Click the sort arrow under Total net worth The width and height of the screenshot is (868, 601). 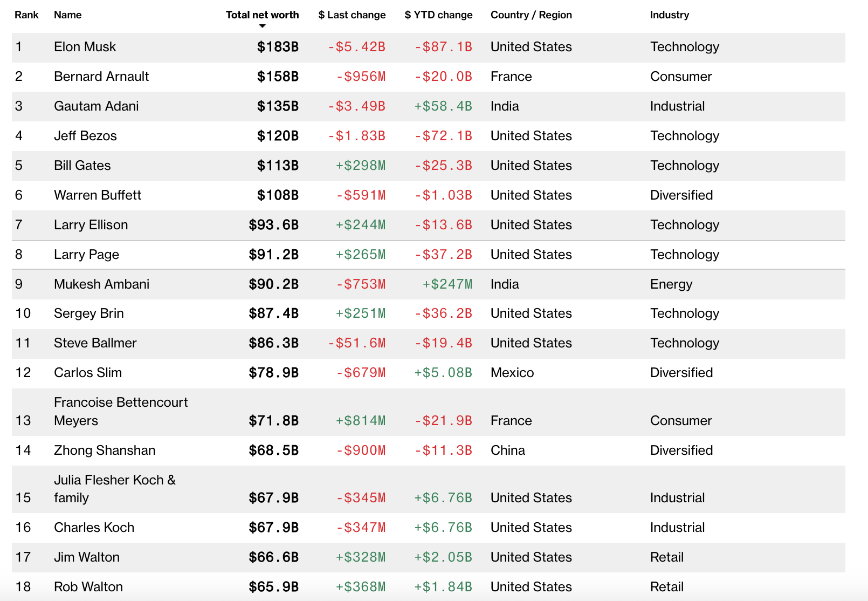[x=263, y=26]
